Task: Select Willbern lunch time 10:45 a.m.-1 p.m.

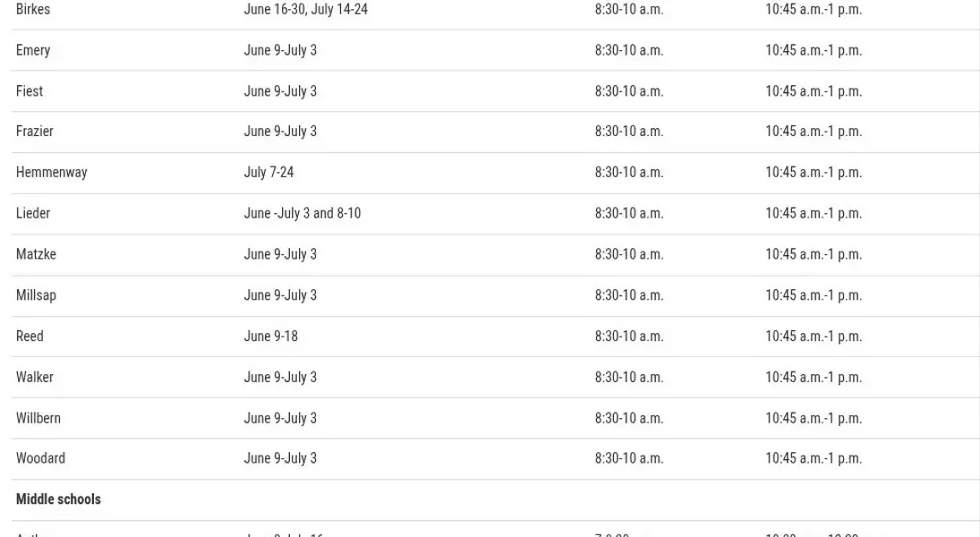Action: point(814,418)
